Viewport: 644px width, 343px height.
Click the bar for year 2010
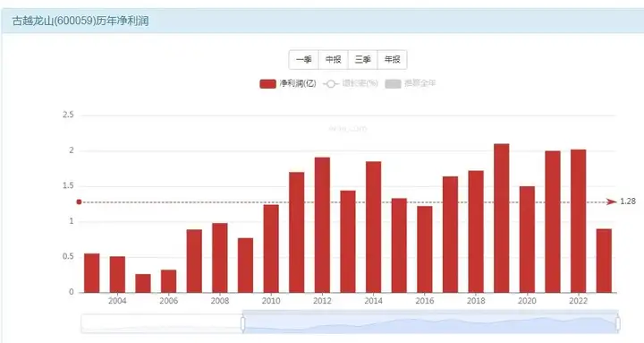[x=271, y=248]
